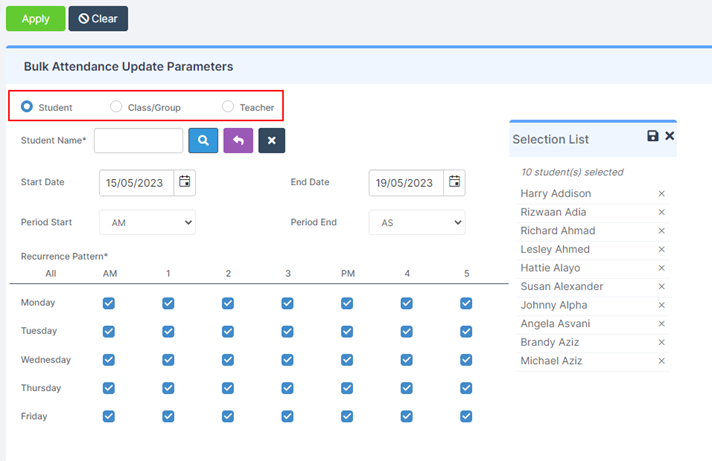Close the Selection List panel

pos(670,136)
